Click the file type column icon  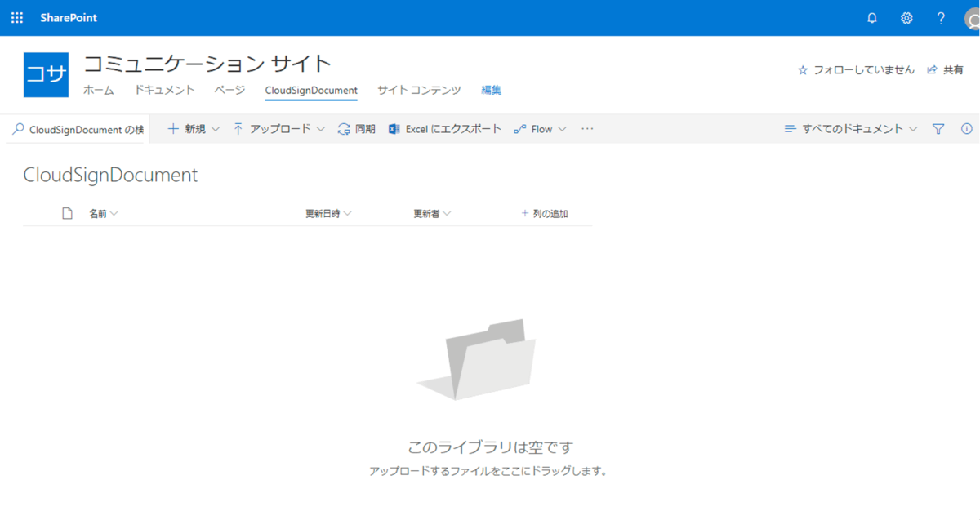point(69,214)
